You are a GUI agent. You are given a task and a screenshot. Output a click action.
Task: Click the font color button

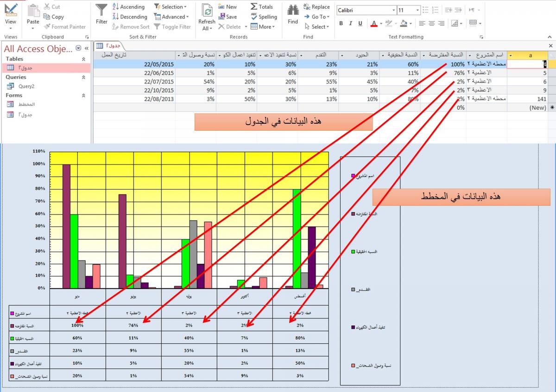(x=374, y=23)
